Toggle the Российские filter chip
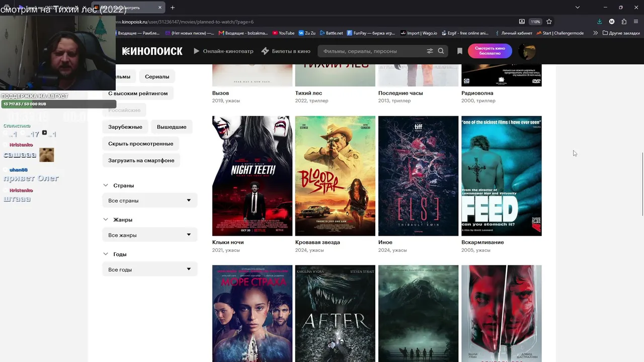This screenshot has height=362, width=644. click(x=124, y=110)
